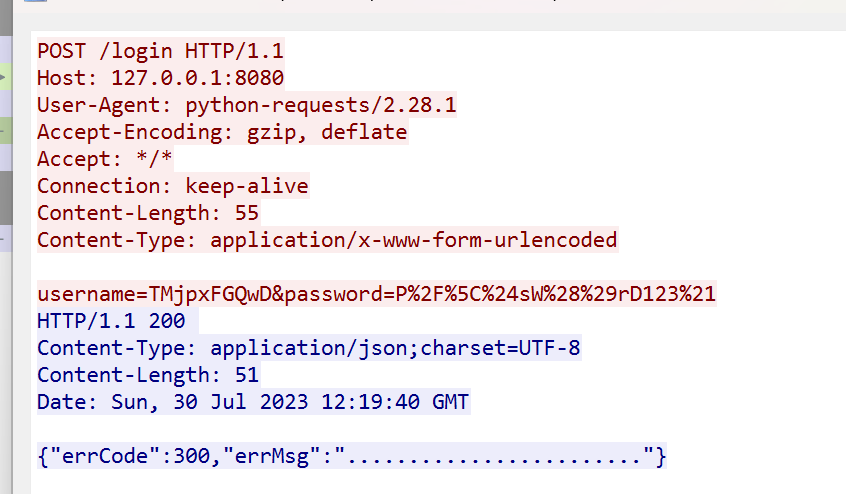Screen dimensions: 846x494
Task: Click the HTTP/1.1 200 response status line
Action: (x=117, y=321)
